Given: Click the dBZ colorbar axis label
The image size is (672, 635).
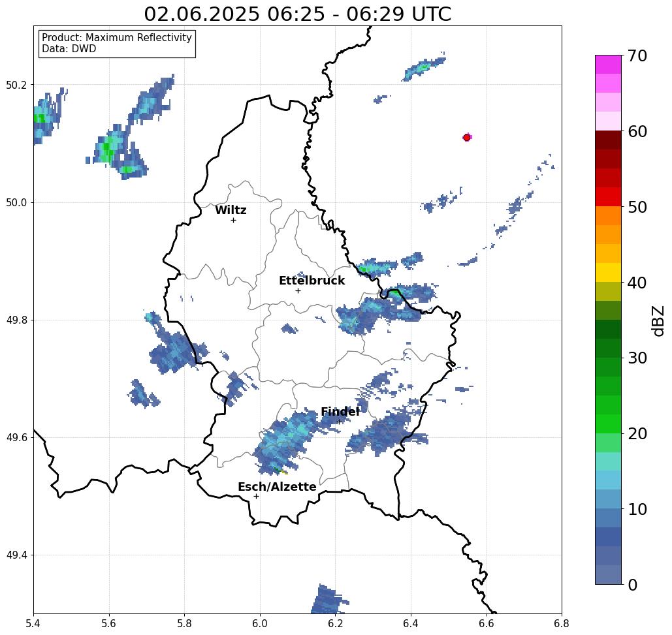Looking at the screenshot, I should (x=658, y=320).
